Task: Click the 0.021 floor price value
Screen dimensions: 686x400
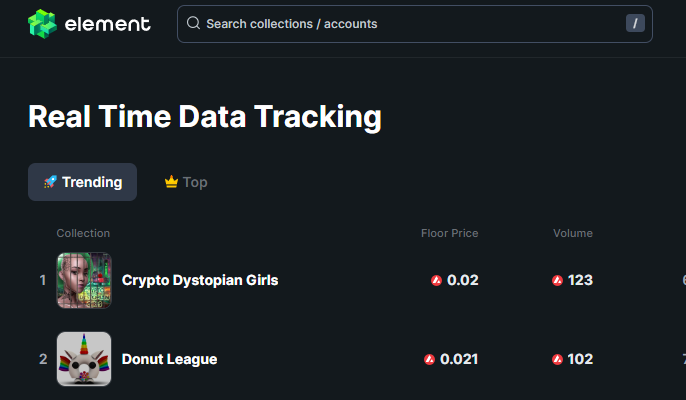Action: pyautogui.click(x=459, y=359)
